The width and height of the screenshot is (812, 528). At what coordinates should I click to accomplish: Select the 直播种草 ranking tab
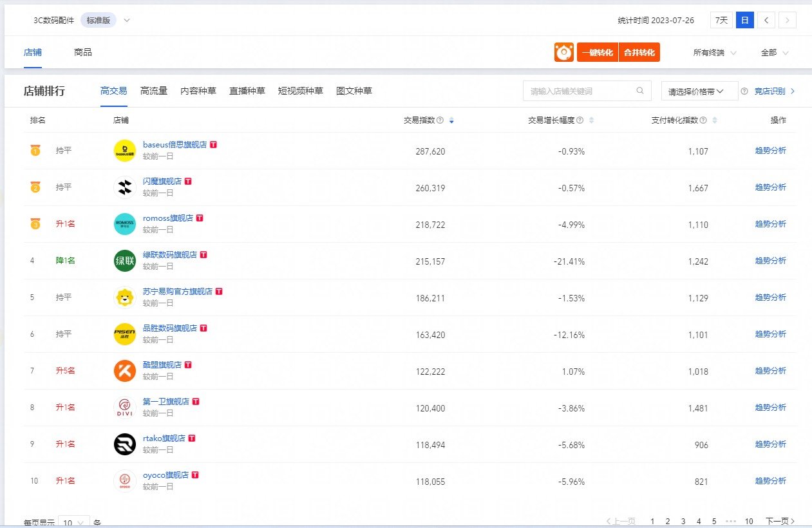[x=247, y=91]
